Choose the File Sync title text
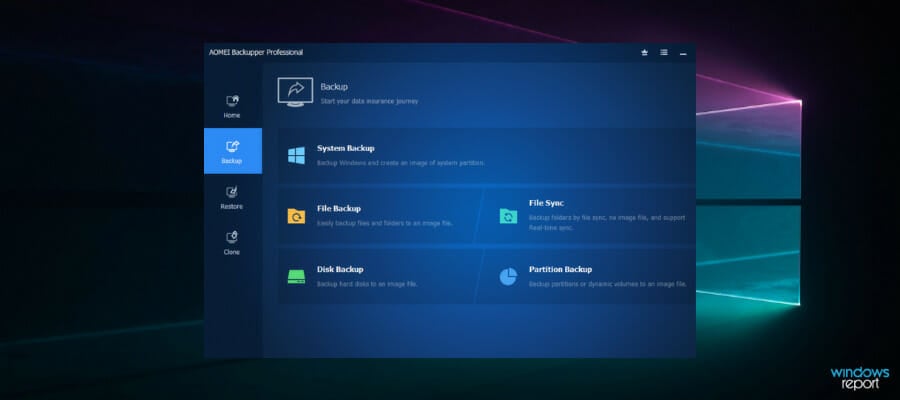Viewport: 900px width, 400px height. pyautogui.click(x=546, y=203)
